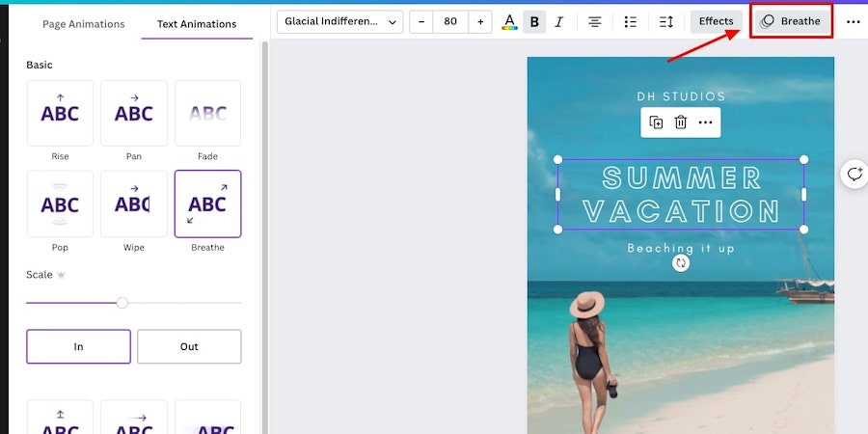Screen dimensions: 868x434
Task: Toggle bold formatting
Action: click(x=534, y=21)
